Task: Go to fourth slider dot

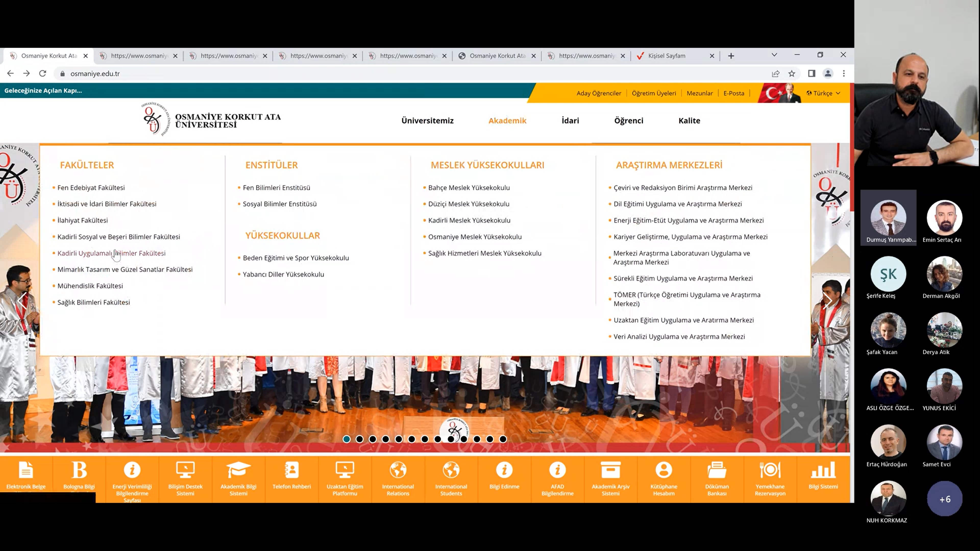Action: click(386, 439)
